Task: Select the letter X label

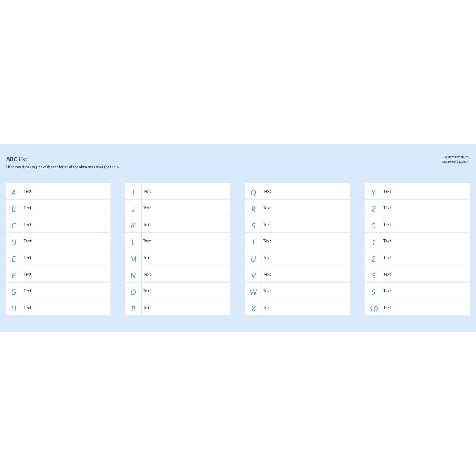Action: pyautogui.click(x=253, y=309)
